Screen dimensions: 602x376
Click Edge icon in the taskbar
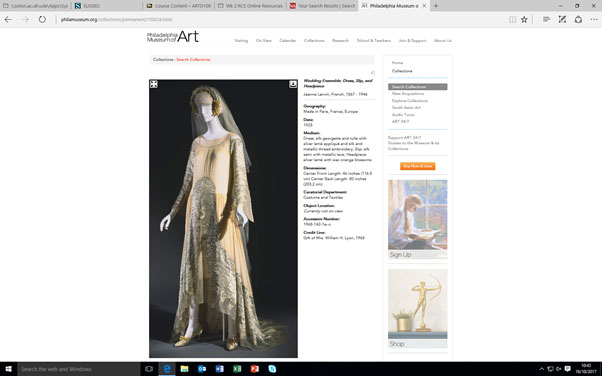[x=167, y=369]
